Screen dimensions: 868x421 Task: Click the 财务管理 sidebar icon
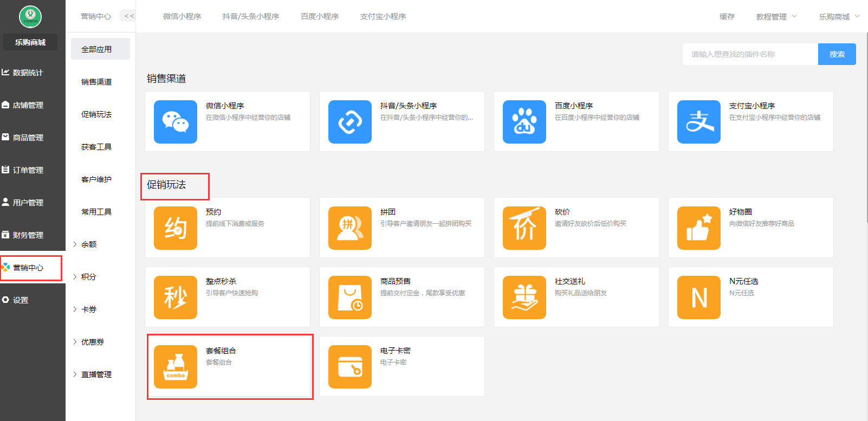(x=5, y=235)
